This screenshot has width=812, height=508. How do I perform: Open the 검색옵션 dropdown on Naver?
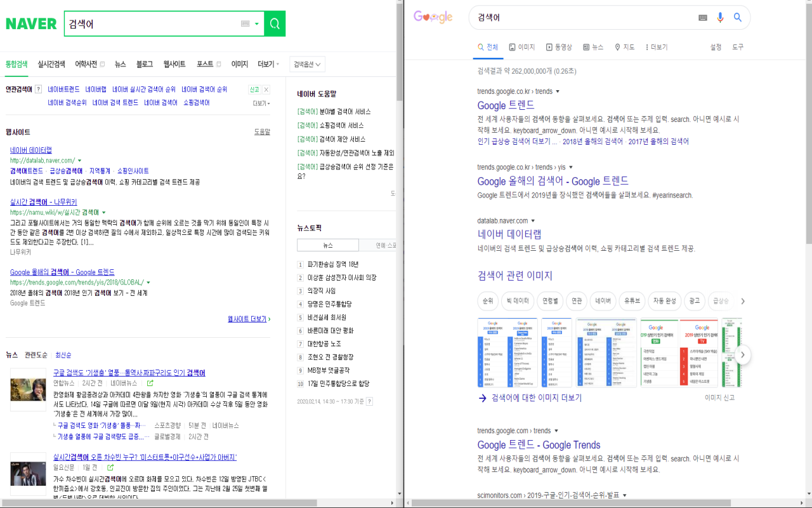pos(306,63)
